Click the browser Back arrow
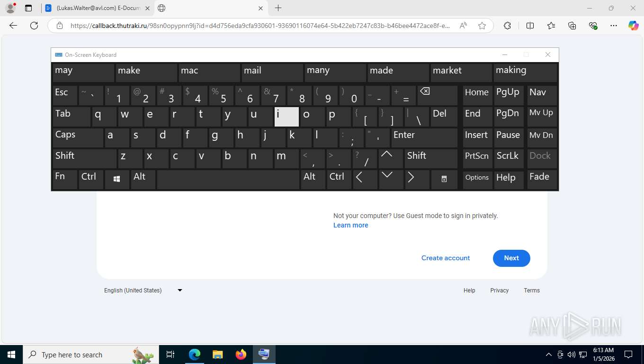This screenshot has width=644, height=364. coord(13,26)
